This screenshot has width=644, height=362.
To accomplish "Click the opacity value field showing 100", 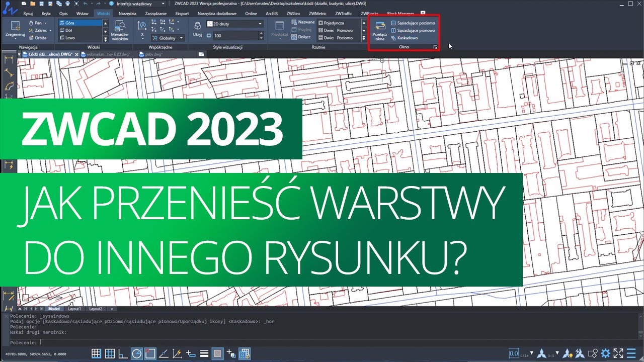I will pyautogui.click(x=235, y=36).
